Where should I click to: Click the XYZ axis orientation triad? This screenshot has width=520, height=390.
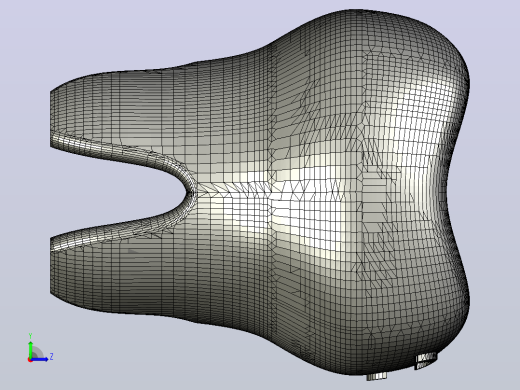(x=40, y=348)
